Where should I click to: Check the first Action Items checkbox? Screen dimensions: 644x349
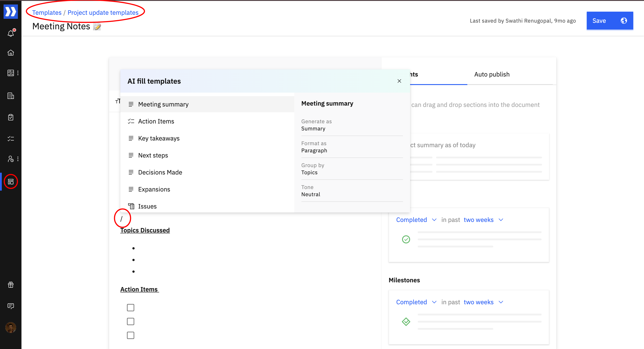[131, 307]
